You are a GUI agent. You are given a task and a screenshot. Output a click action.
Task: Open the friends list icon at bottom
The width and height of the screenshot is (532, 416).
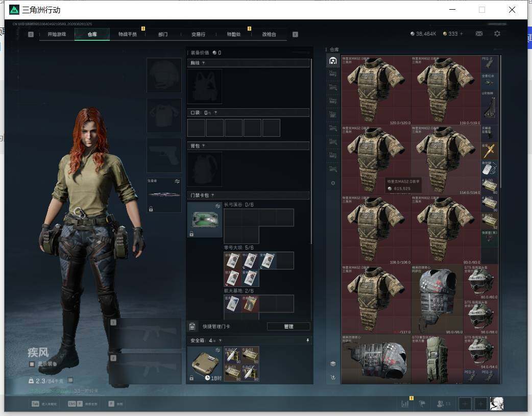[441, 403]
